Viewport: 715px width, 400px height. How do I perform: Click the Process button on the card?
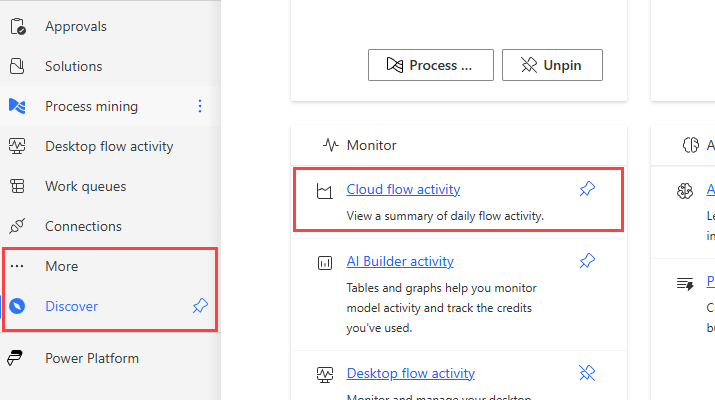pos(432,66)
